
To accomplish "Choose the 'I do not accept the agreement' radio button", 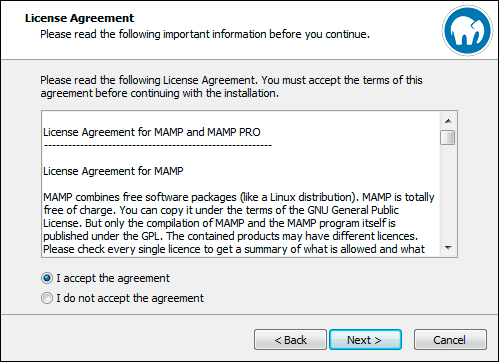I will (47, 298).
